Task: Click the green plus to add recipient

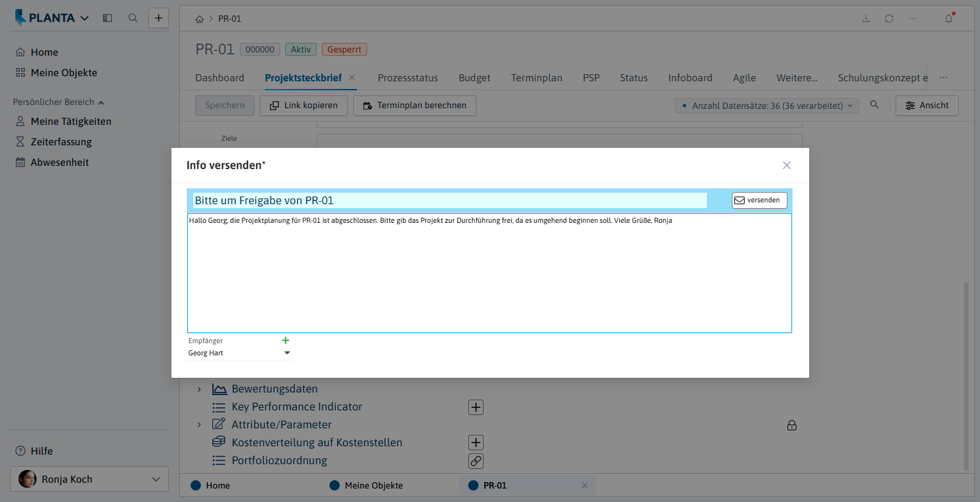Action: (x=285, y=341)
